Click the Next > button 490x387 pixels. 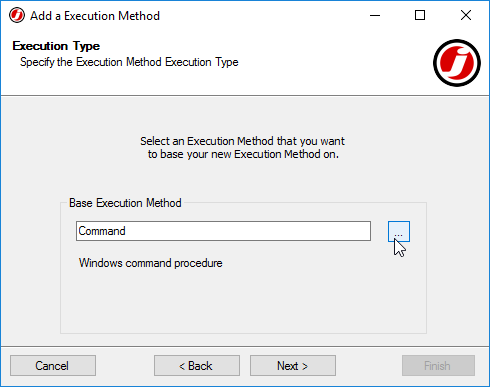(x=293, y=366)
